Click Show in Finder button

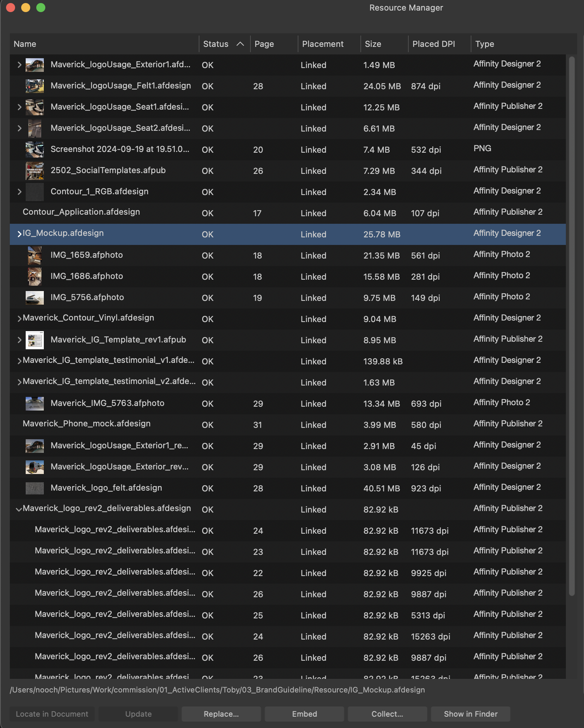pos(470,714)
